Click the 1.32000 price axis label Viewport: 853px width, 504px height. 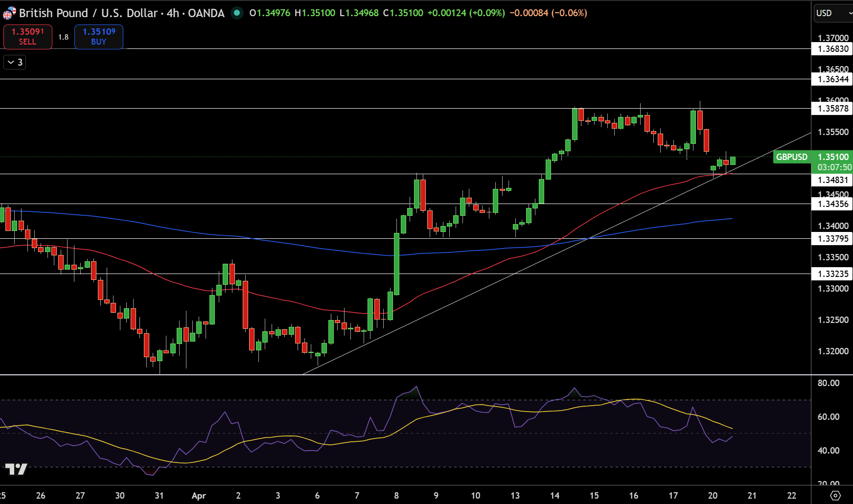833,351
